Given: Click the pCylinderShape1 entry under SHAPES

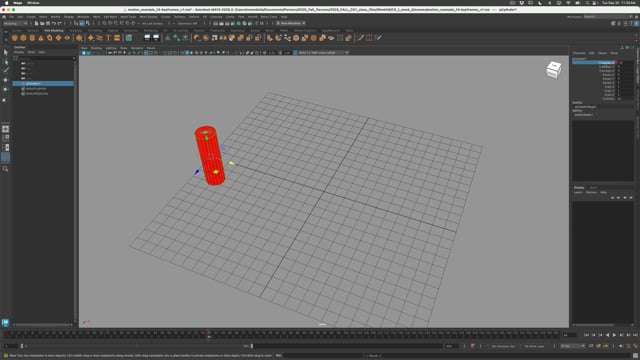Looking at the screenshot, I should tap(586, 107).
